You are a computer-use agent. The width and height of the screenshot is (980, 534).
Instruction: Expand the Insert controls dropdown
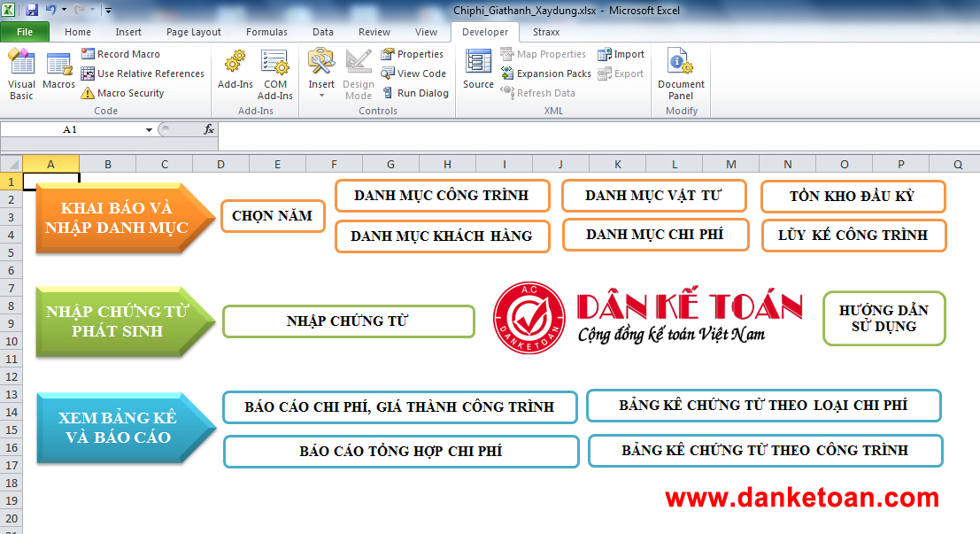(x=321, y=95)
